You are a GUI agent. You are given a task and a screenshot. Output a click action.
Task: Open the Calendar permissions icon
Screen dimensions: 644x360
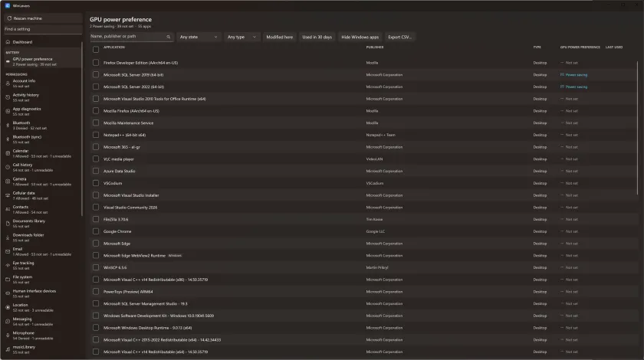coord(8,153)
